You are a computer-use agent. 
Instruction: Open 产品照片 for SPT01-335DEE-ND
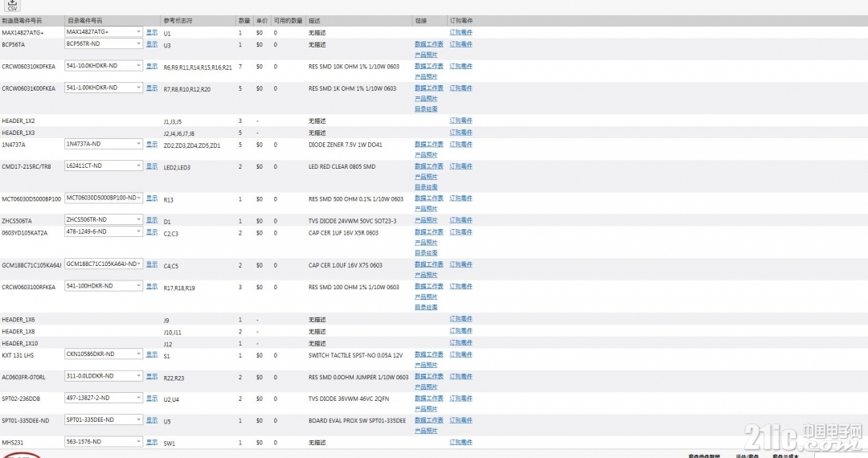tap(426, 431)
